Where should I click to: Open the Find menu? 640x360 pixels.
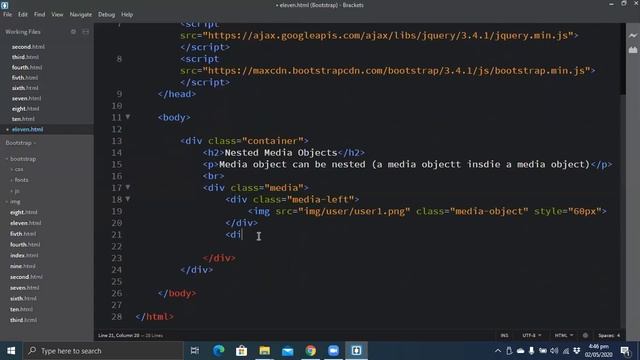[40, 14]
